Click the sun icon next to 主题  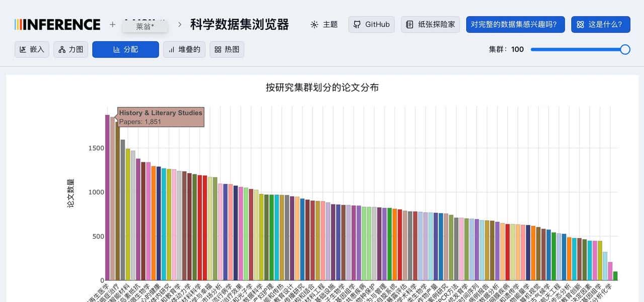point(313,24)
